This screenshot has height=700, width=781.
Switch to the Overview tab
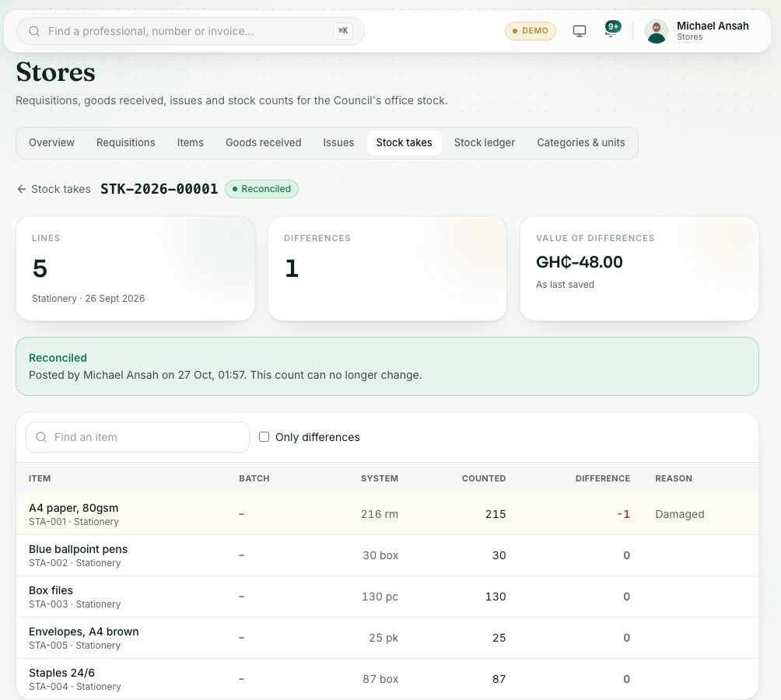(51, 142)
